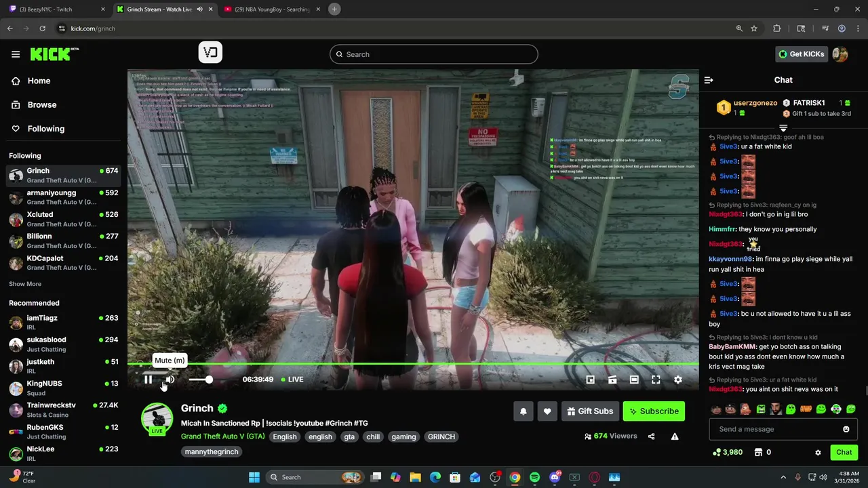This screenshot has height=488, width=868.
Task: Open Windows Start menu
Action: click(254, 477)
